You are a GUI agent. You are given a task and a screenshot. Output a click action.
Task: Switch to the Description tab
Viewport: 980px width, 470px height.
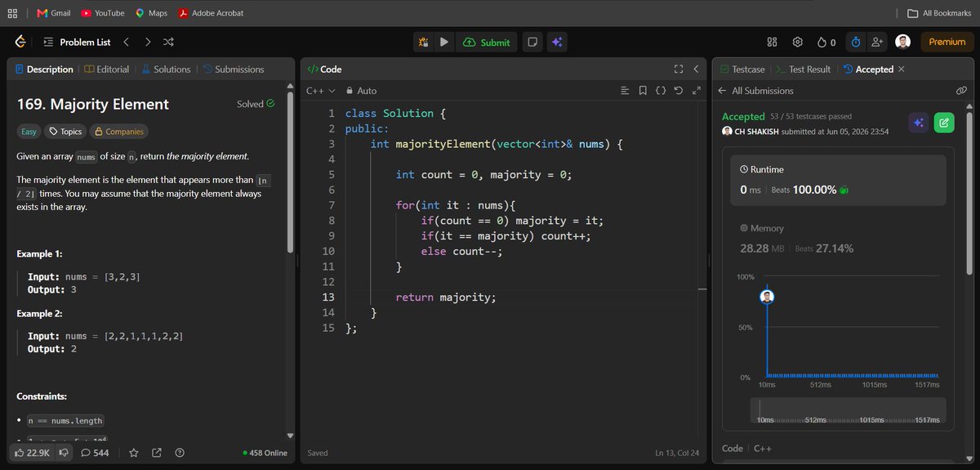[44, 69]
